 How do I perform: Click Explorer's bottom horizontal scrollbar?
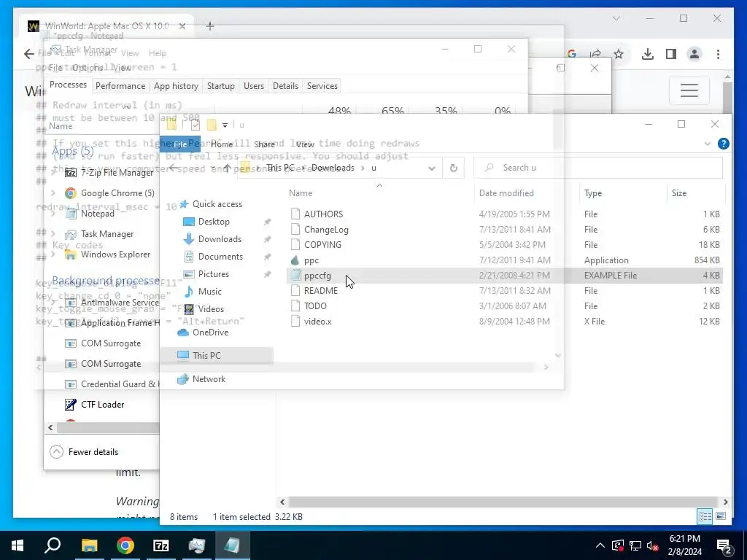click(x=503, y=502)
